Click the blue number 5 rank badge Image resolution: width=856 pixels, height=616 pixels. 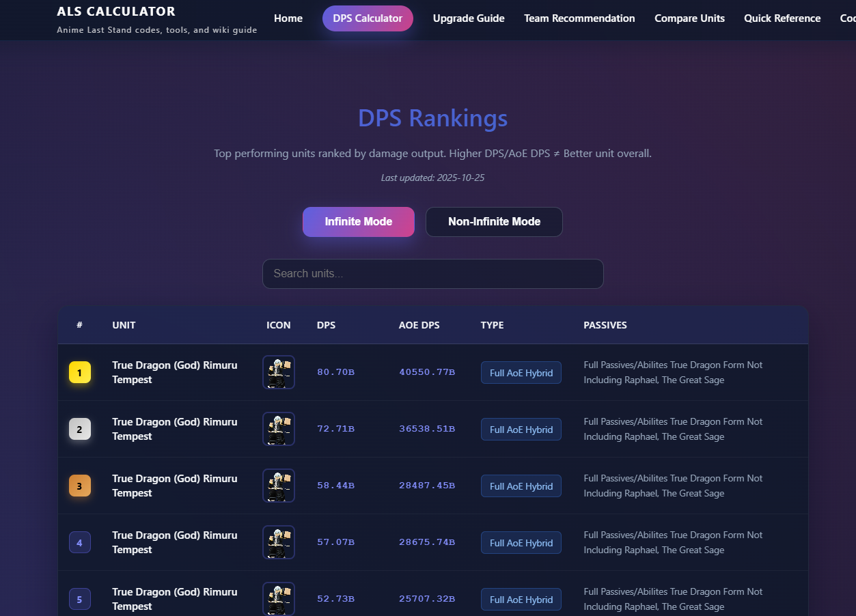pyautogui.click(x=80, y=599)
